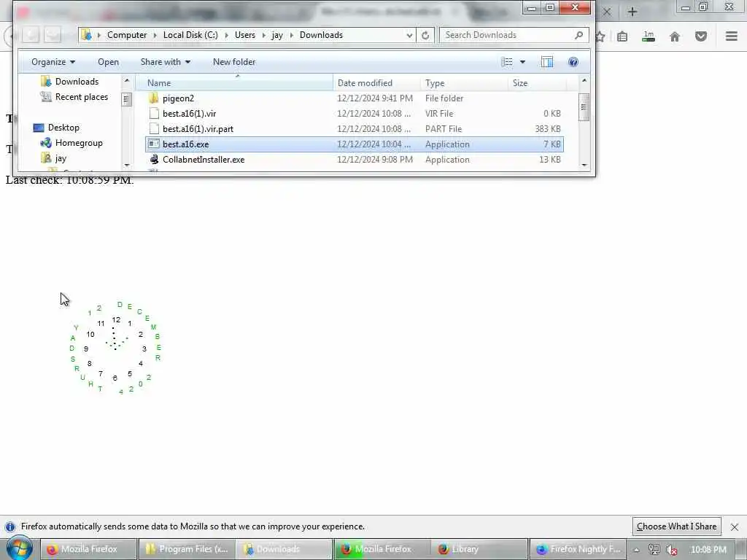Go to Firefox home page icon
The height and width of the screenshot is (560, 747).
pyautogui.click(x=675, y=36)
